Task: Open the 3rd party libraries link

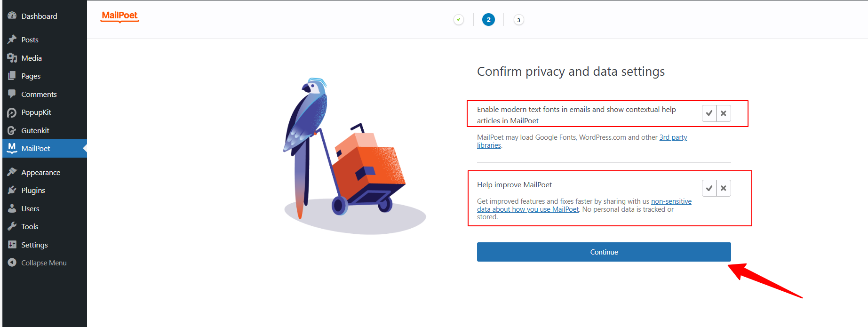Action: coord(673,137)
